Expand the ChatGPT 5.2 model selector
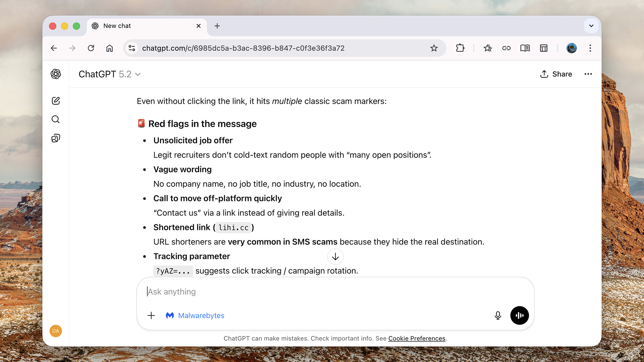The height and width of the screenshot is (362, 644). coord(110,74)
